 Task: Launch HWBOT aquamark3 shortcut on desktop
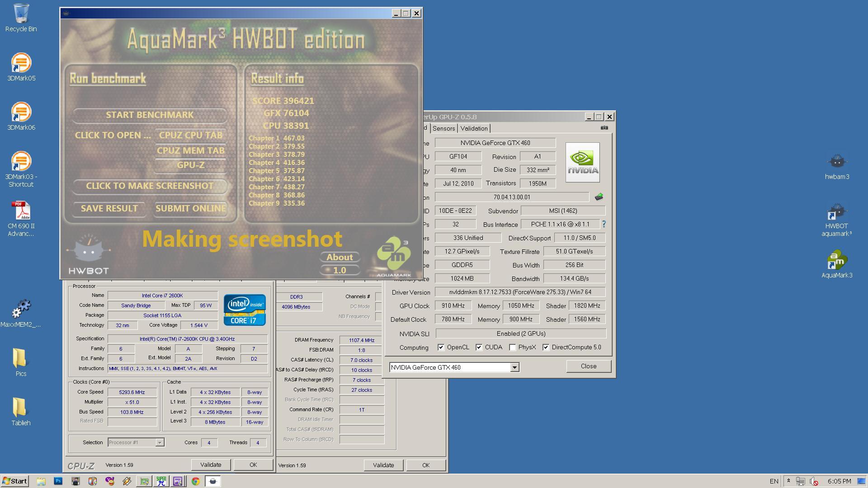pyautogui.click(x=837, y=219)
